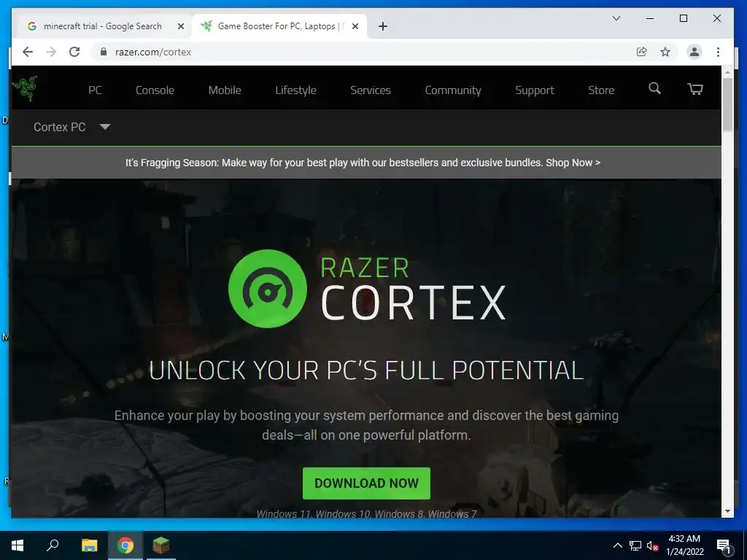
Task: Click the scrollbar down arrow
Action: (727, 511)
